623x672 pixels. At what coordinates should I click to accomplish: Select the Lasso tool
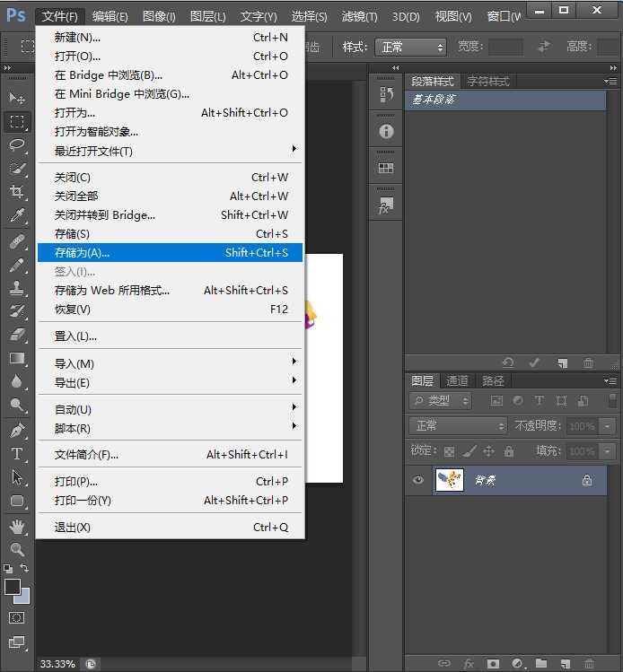[17, 144]
